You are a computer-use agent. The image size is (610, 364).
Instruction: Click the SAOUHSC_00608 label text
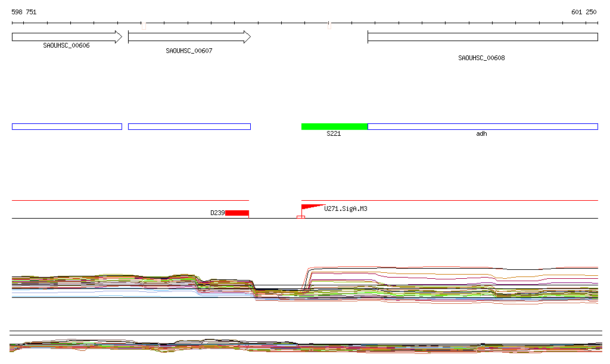tap(481, 58)
